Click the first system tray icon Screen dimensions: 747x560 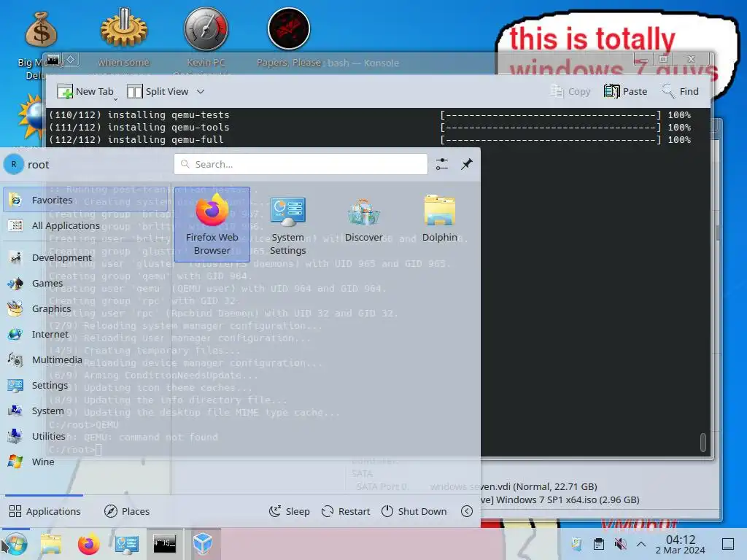click(576, 544)
